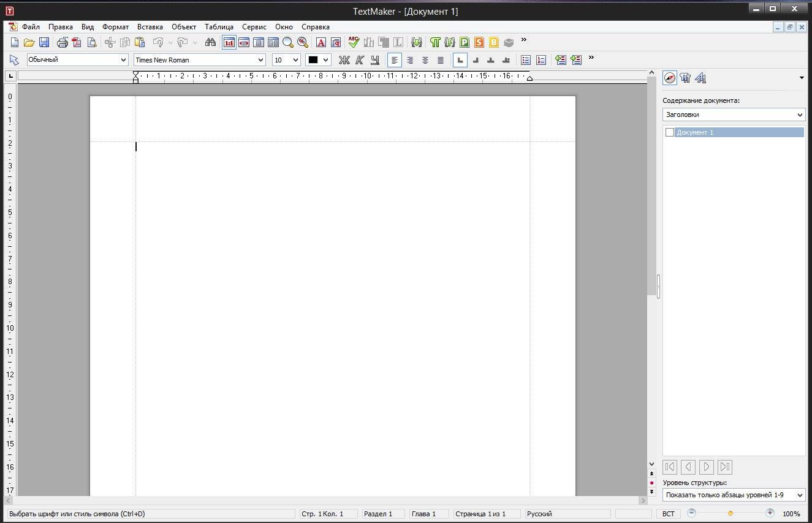Open the Times New Roman font dropdown
The image size is (812, 523).
click(x=260, y=60)
